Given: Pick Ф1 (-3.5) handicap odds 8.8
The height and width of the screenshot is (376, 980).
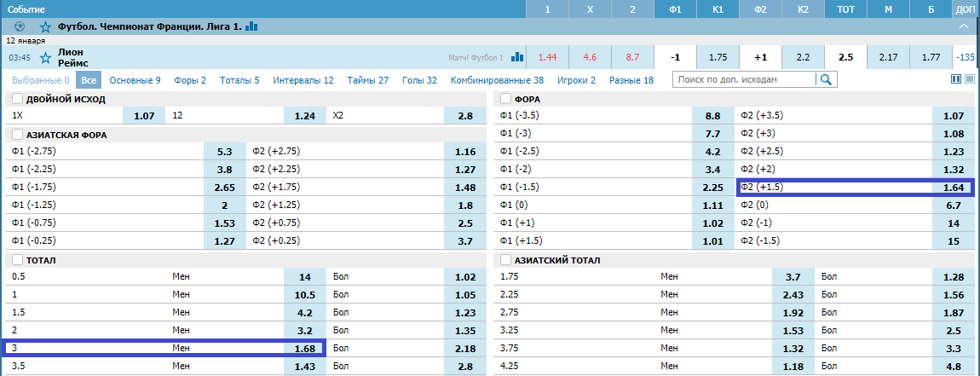Looking at the screenshot, I should 712,116.
